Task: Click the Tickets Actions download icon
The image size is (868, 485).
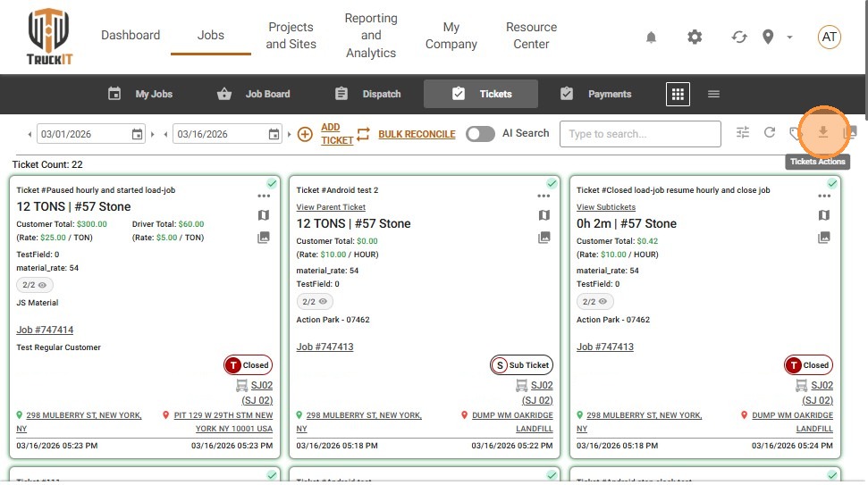Action: 823,133
